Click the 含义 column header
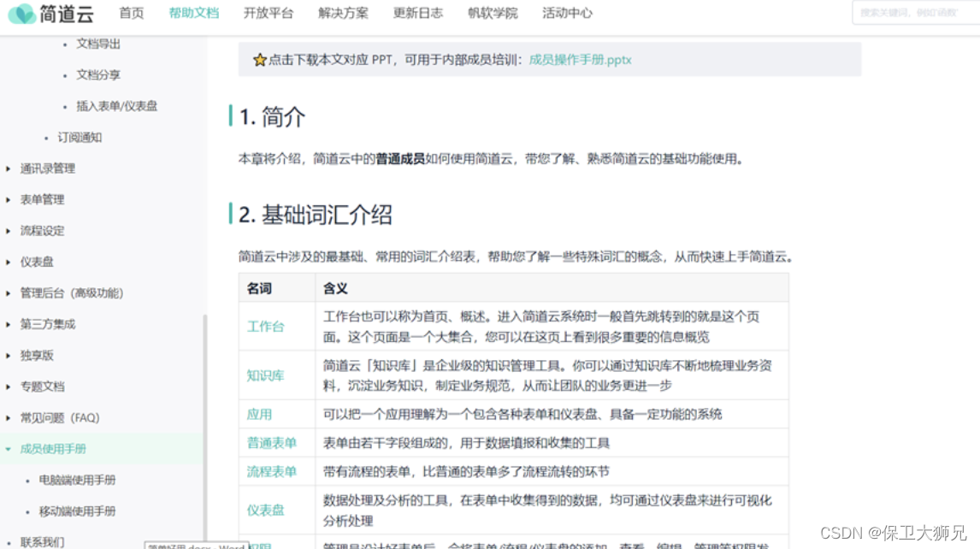This screenshot has height=549, width=980. (x=335, y=288)
